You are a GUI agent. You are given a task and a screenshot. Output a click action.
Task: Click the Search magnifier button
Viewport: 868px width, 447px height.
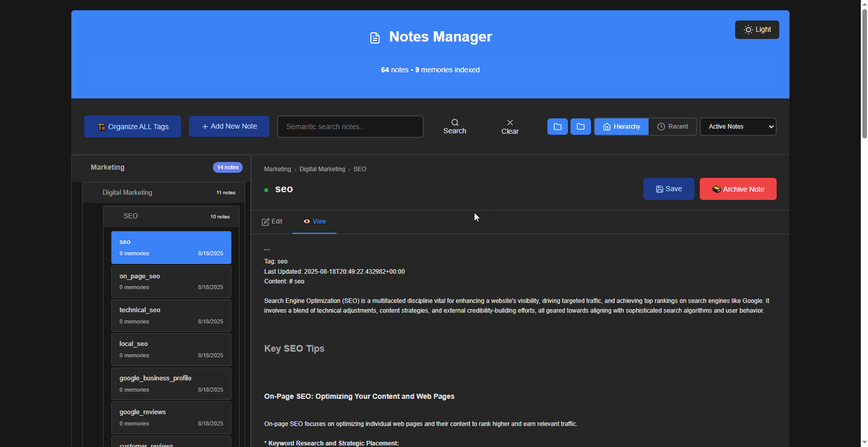pyautogui.click(x=455, y=127)
